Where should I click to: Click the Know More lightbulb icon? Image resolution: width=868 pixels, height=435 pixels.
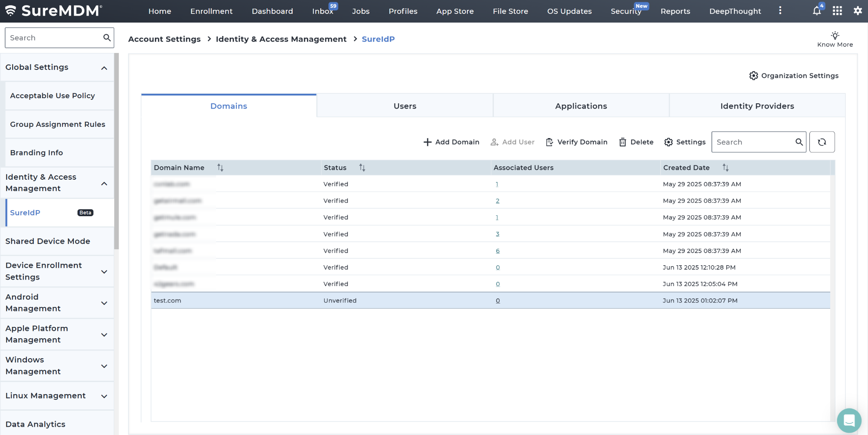835,36
